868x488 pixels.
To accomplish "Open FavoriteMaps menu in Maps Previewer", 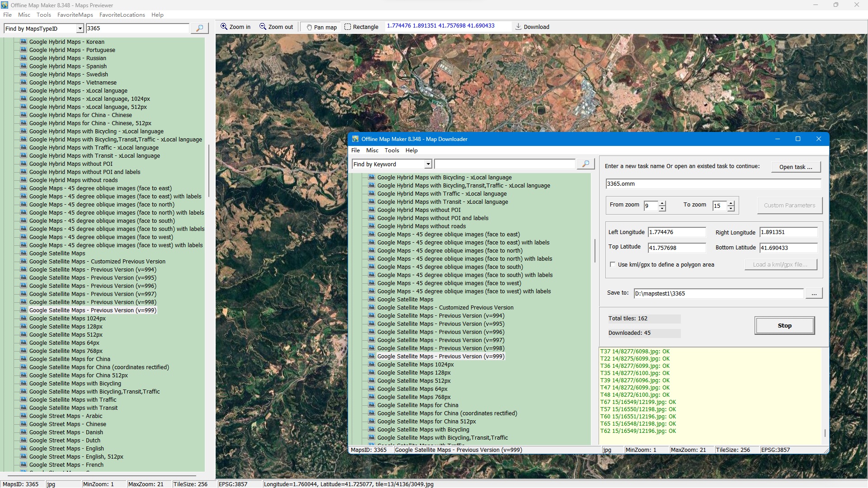I will tap(75, 15).
